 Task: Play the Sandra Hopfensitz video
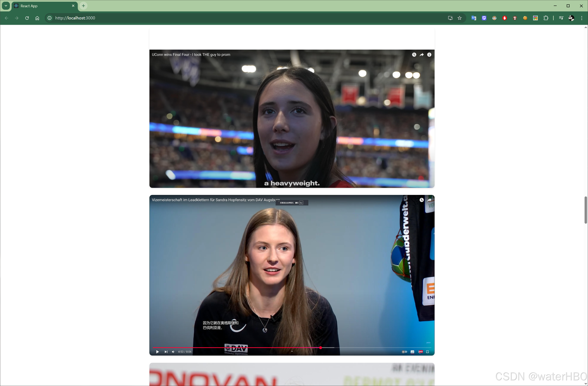point(157,352)
